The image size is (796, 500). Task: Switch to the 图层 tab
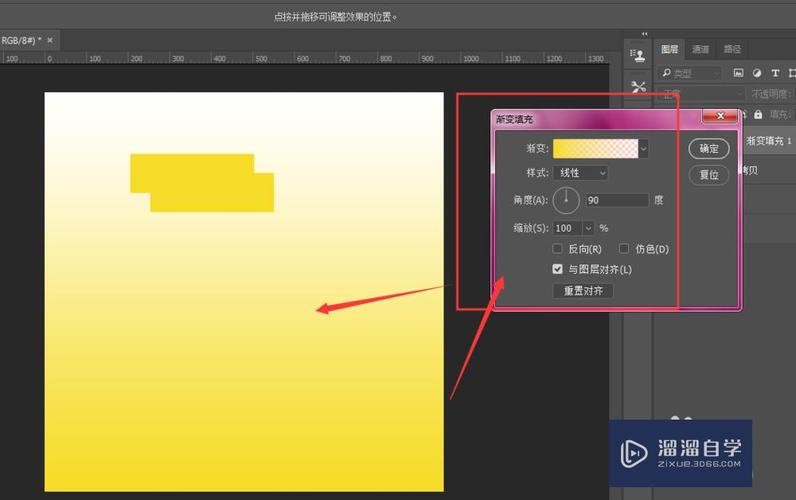click(x=670, y=49)
